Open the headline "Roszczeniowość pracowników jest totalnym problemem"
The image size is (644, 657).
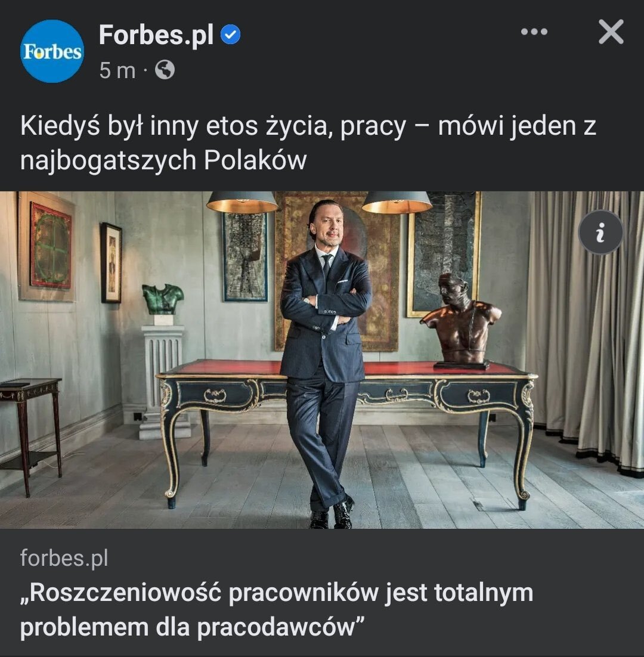coord(277,610)
